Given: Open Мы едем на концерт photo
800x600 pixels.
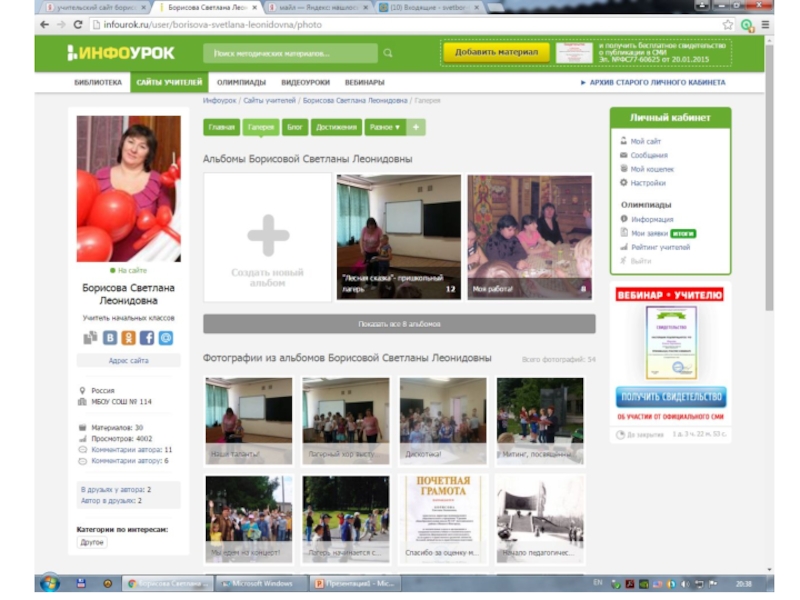Looking at the screenshot, I should point(249,519).
